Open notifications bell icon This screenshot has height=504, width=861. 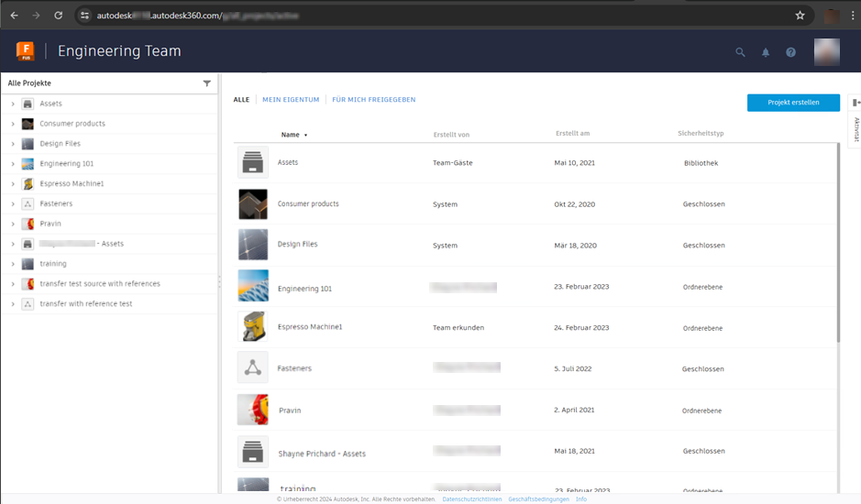tap(766, 52)
